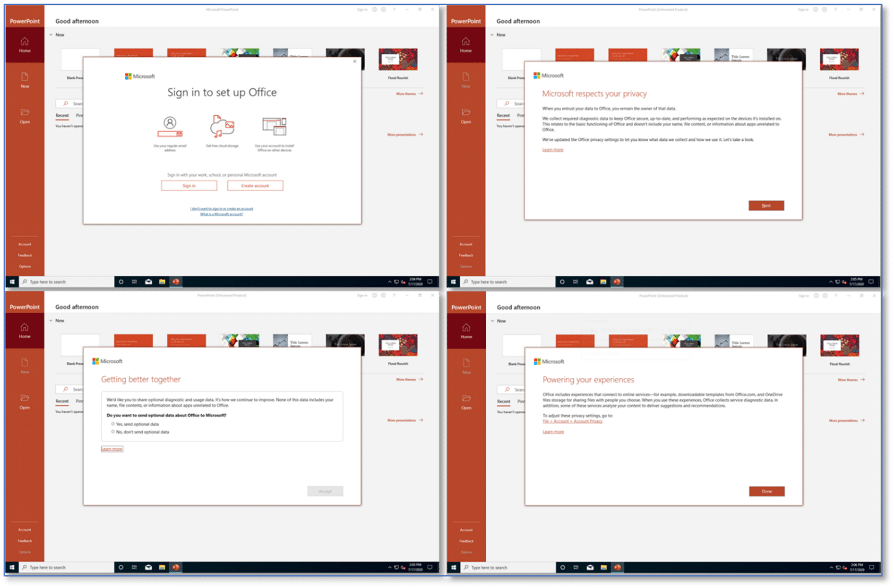Open More themes link in Sign in screenshot
894x588 pixels.
pyautogui.click(x=409, y=94)
